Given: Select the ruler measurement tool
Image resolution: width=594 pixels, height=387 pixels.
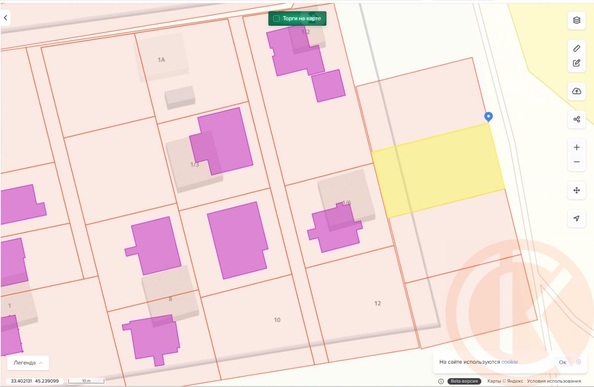Looking at the screenshot, I should pyautogui.click(x=576, y=48).
